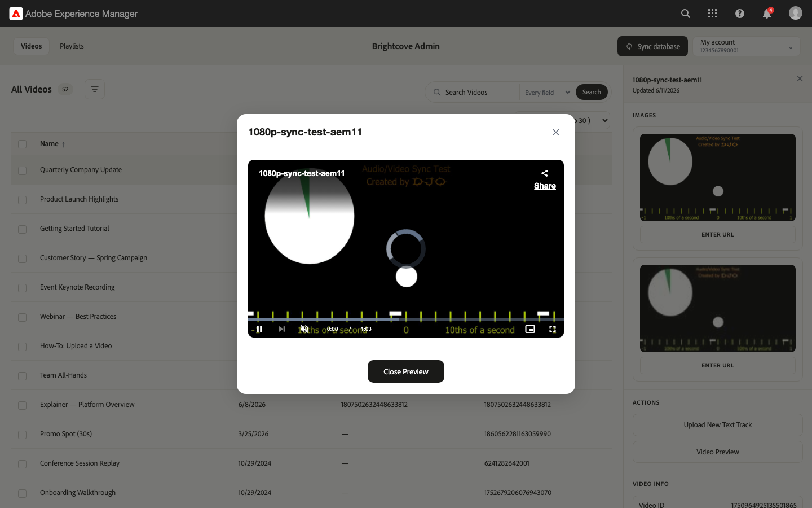Focus the Search Videos input field

(x=477, y=92)
